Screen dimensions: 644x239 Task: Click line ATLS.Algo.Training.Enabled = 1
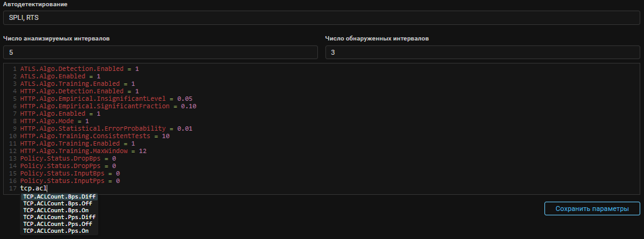click(78, 83)
